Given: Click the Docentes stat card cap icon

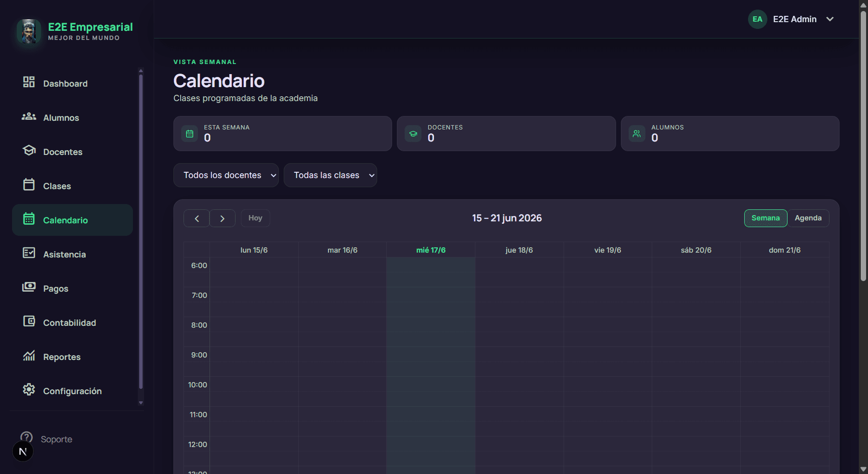Looking at the screenshot, I should [x=413, y=134].
